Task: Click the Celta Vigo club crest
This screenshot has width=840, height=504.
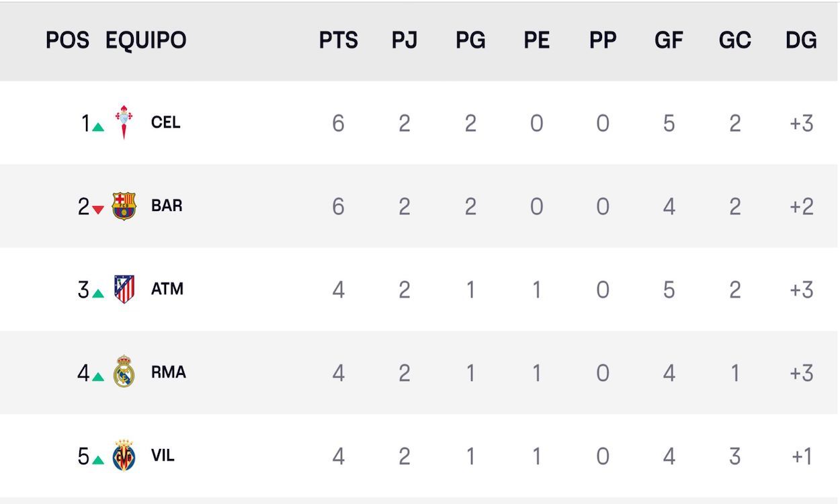Action: tap(124, 122)
